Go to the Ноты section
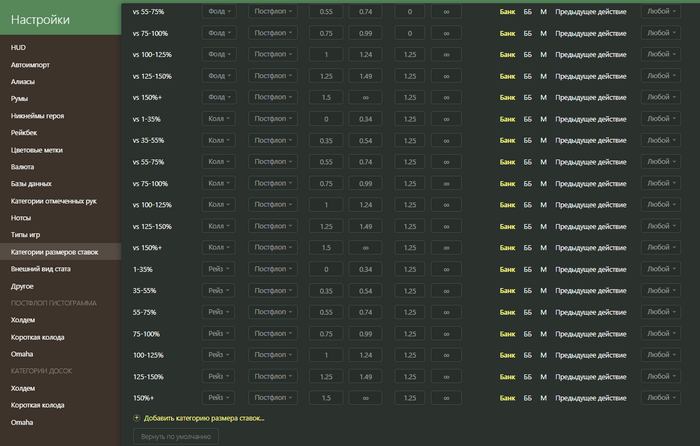700x446 pixels. 21,218
